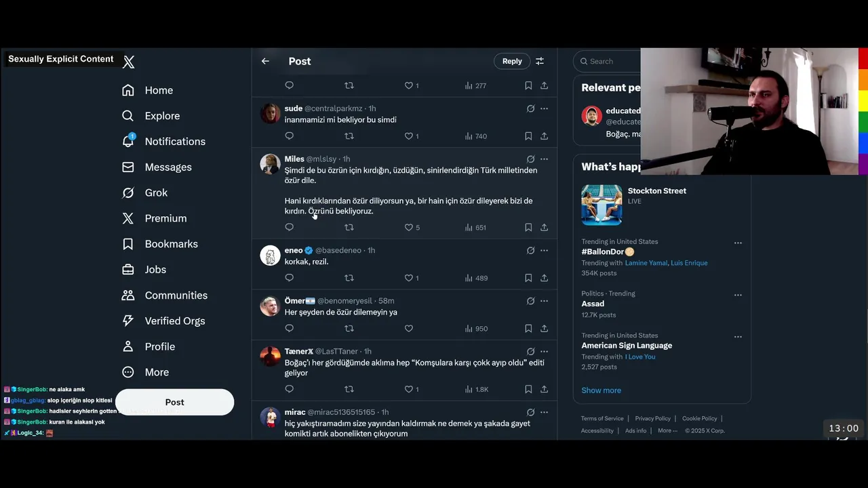Reply to mirac's comment
868x488 pixels.
[289, 439]
